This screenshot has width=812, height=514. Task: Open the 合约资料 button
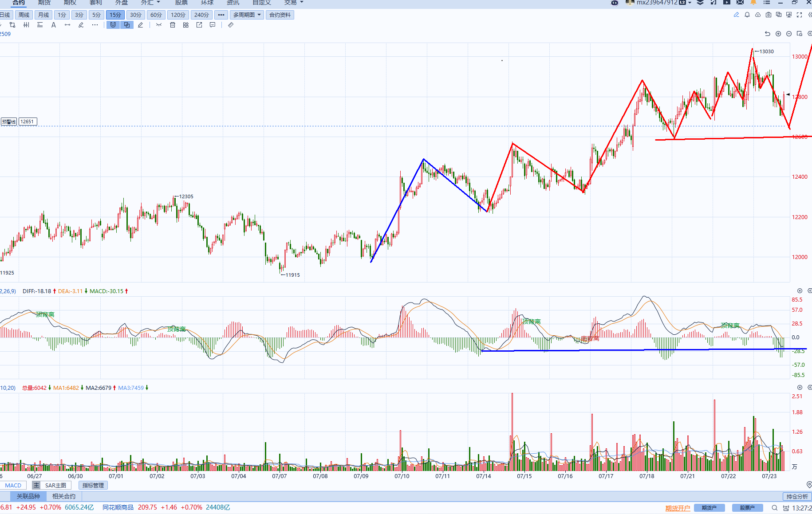tap(280, 15)
